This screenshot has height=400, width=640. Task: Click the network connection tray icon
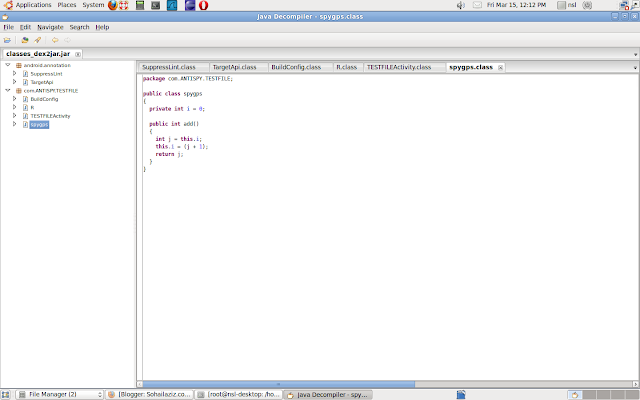point(624,5)
